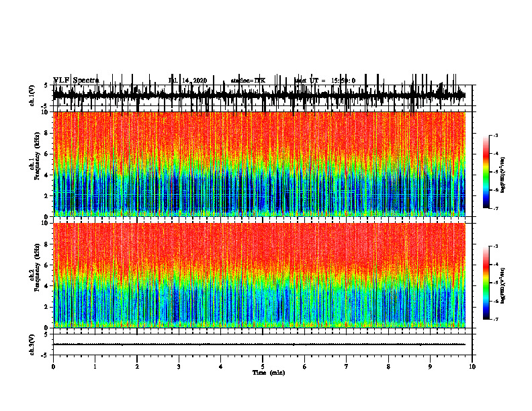The height and width of the screenshot is (411, 532).
Task: Click the 'VLF Spectra' plot title
Action: [x=77, y=81]
